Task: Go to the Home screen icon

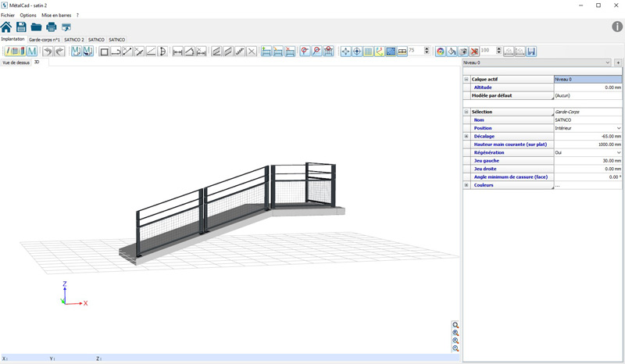Action: [x=6, y=27]
